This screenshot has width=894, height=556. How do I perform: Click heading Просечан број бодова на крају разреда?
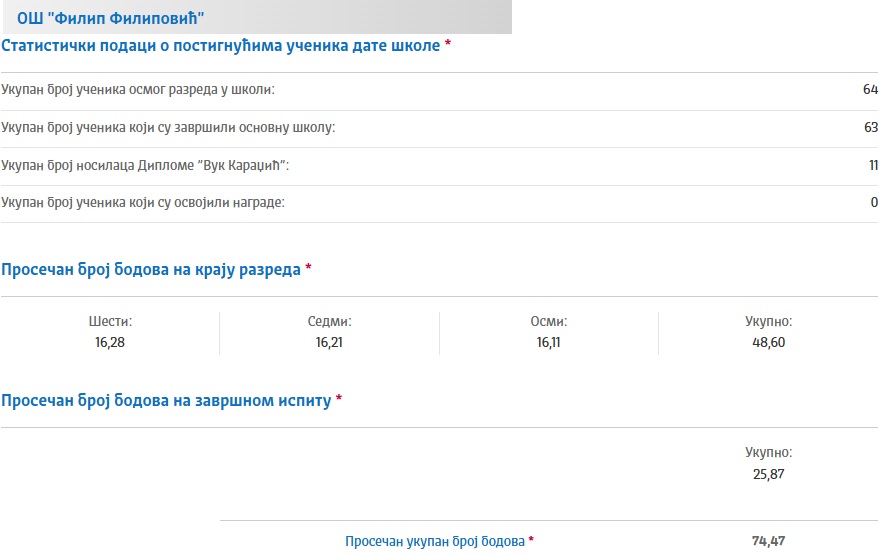click(151, 269)
